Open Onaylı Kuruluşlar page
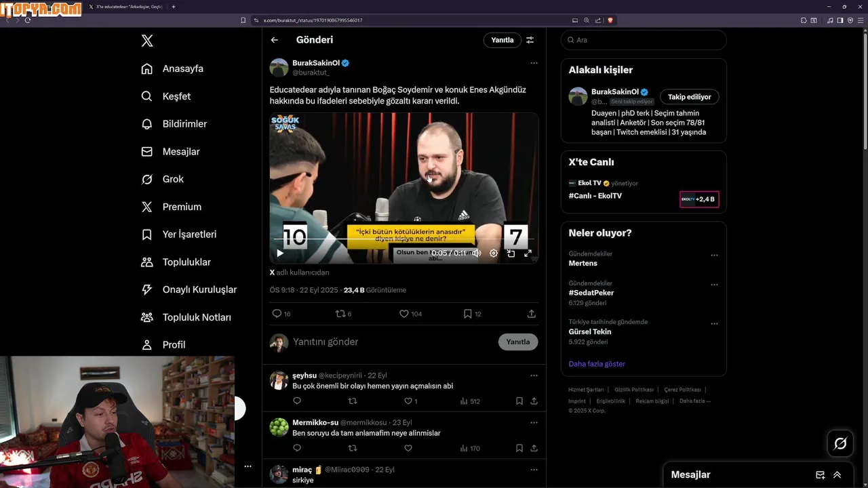This screenshot has height=488, width=868. point(189,289)
